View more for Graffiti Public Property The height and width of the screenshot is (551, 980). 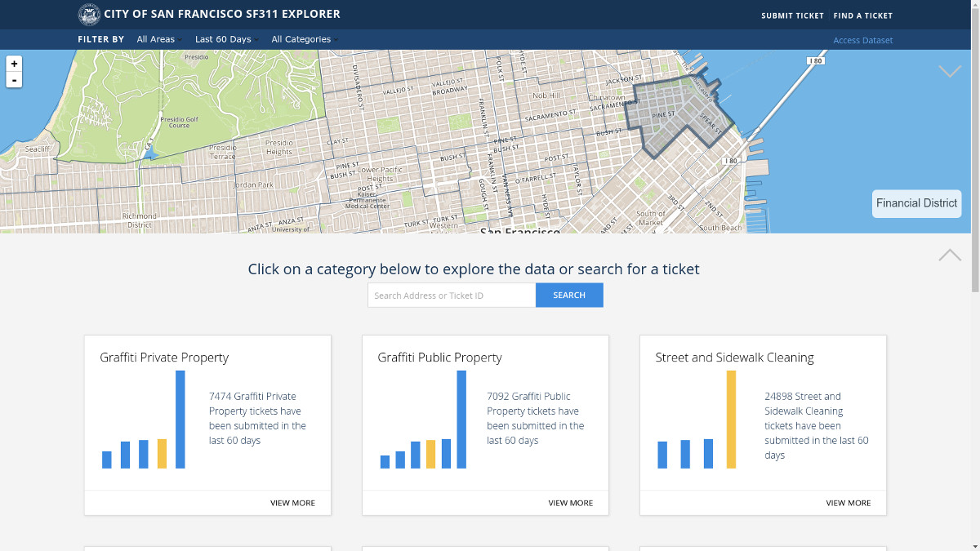coord(570,503)
